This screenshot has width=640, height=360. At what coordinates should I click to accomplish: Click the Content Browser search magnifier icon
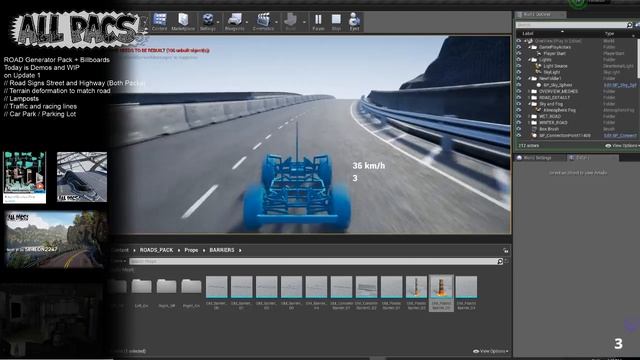point(500,261)
